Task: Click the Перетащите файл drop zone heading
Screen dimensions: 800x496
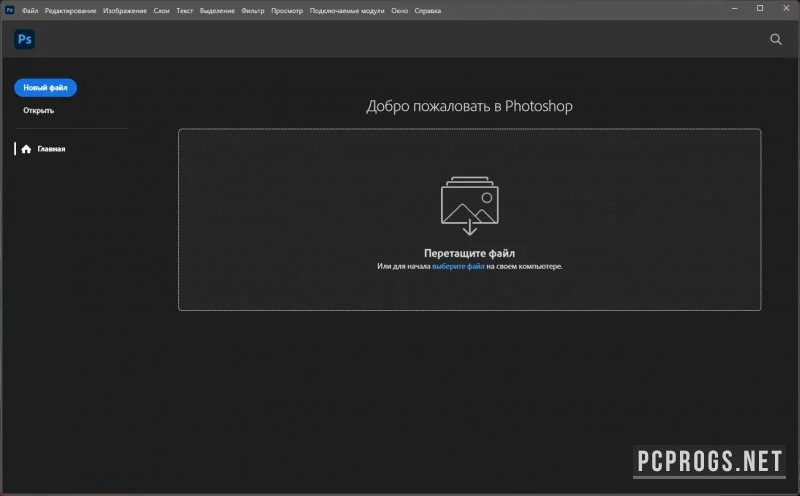Action: (x=469, y=253)
